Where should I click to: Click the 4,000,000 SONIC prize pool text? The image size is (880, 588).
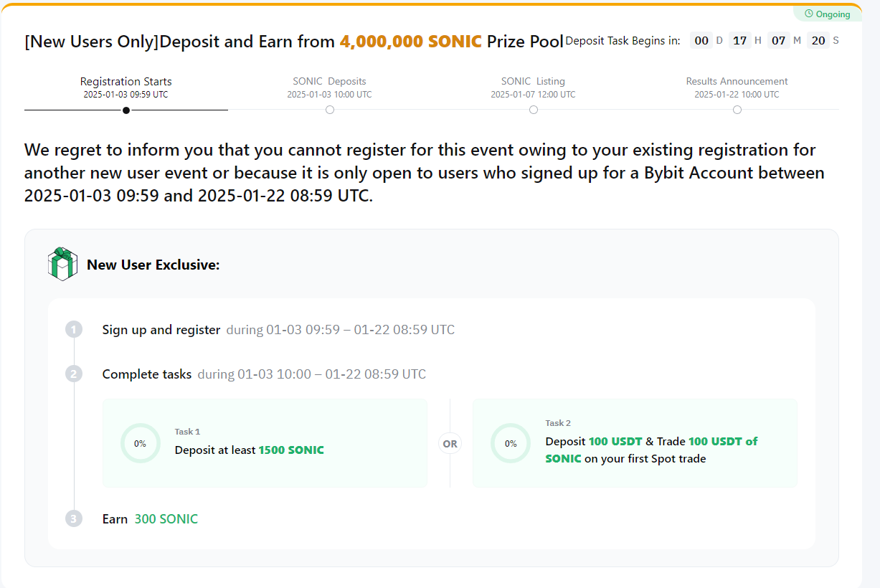[410, 42]
